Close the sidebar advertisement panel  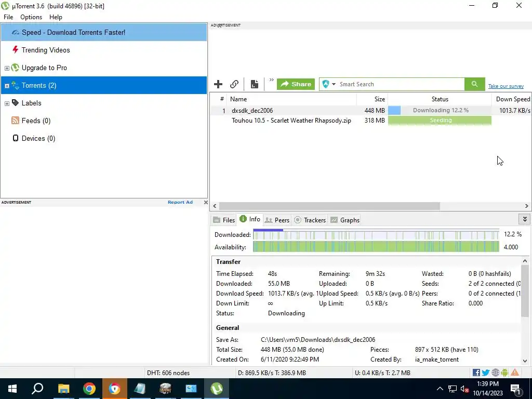coord(206,202)
